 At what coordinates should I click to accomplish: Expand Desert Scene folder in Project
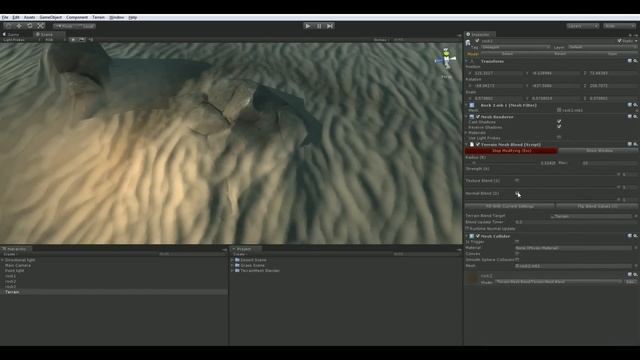tap(233, 260)
